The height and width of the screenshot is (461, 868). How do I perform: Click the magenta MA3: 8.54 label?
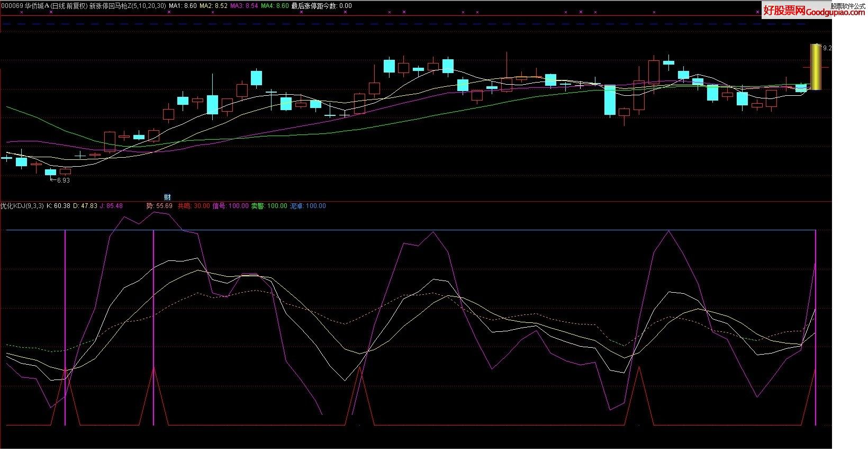coord(245,6)
